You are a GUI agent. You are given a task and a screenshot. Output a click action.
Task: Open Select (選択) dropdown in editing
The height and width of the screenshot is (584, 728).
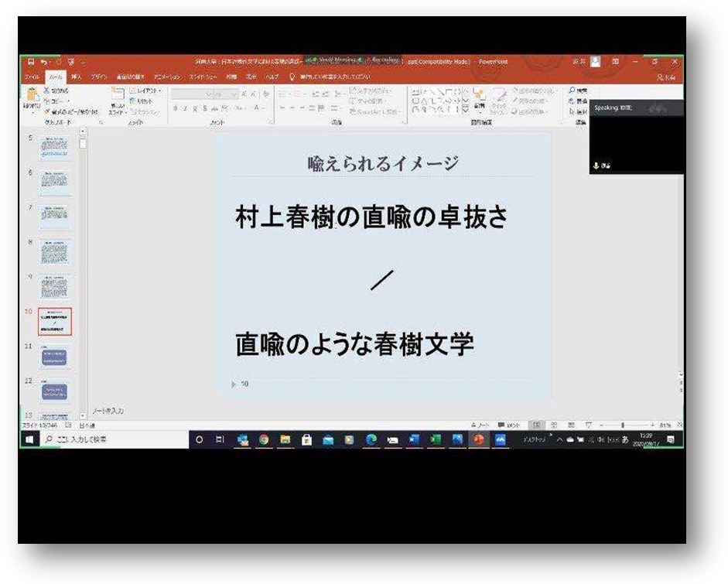pos(578,111)
